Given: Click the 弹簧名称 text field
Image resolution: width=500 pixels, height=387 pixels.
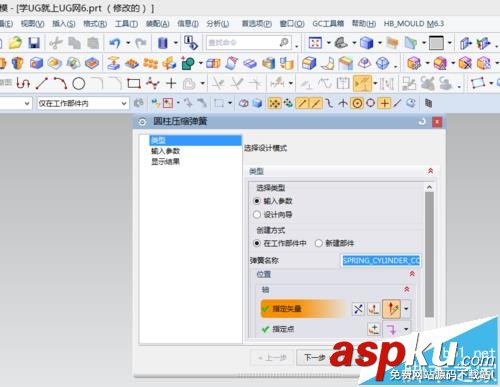Looking at the screenshot, I should [381, 260].
